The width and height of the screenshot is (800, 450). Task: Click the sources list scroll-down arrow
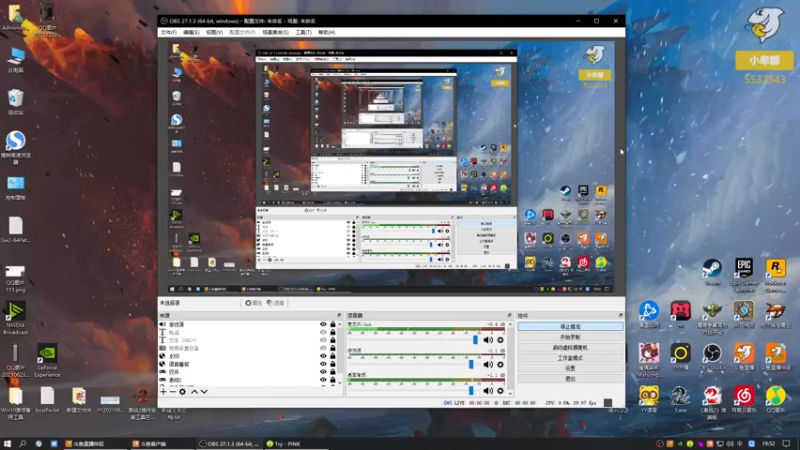tap(340, 383)
